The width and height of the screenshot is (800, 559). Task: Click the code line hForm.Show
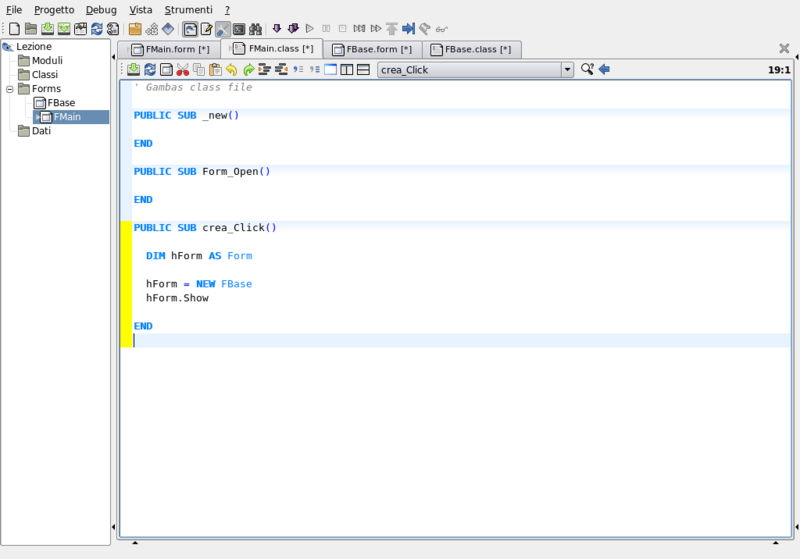pyautogui.click(x=177, y=298)
